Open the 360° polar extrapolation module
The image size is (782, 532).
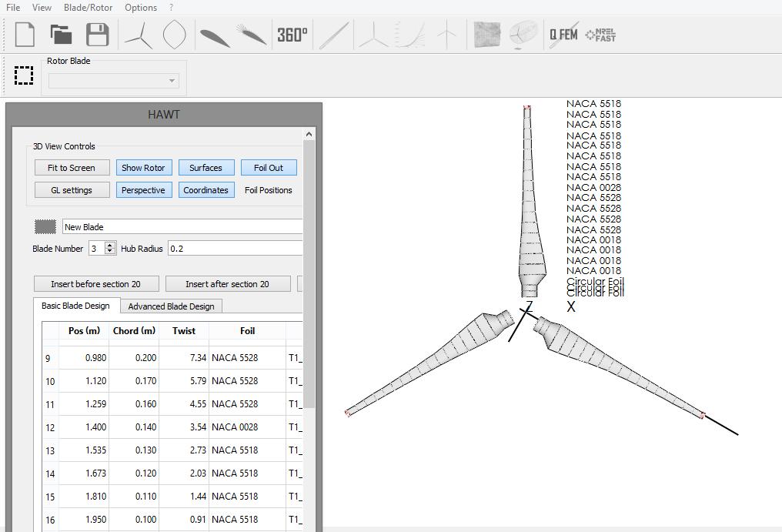tap(292, 35)
